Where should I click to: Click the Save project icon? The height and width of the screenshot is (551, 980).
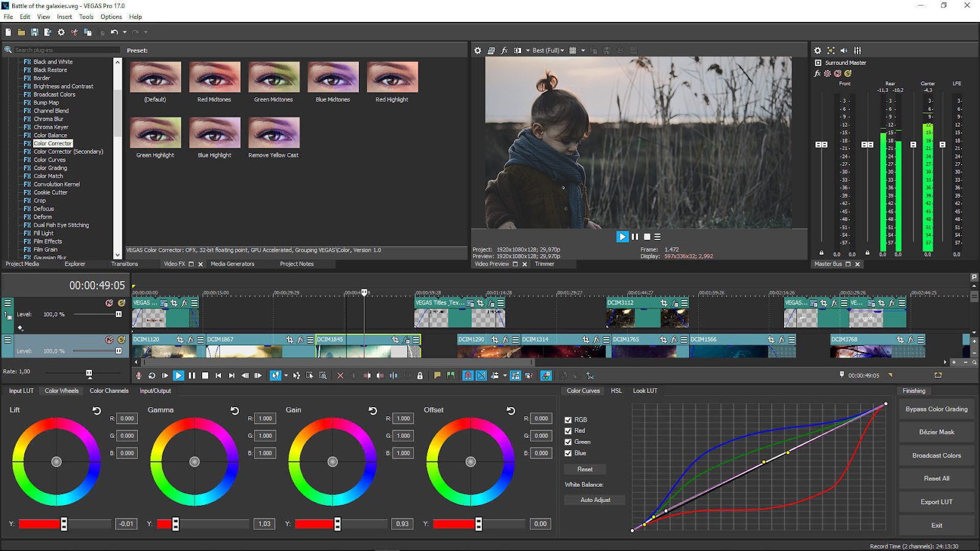pos(34,32)
